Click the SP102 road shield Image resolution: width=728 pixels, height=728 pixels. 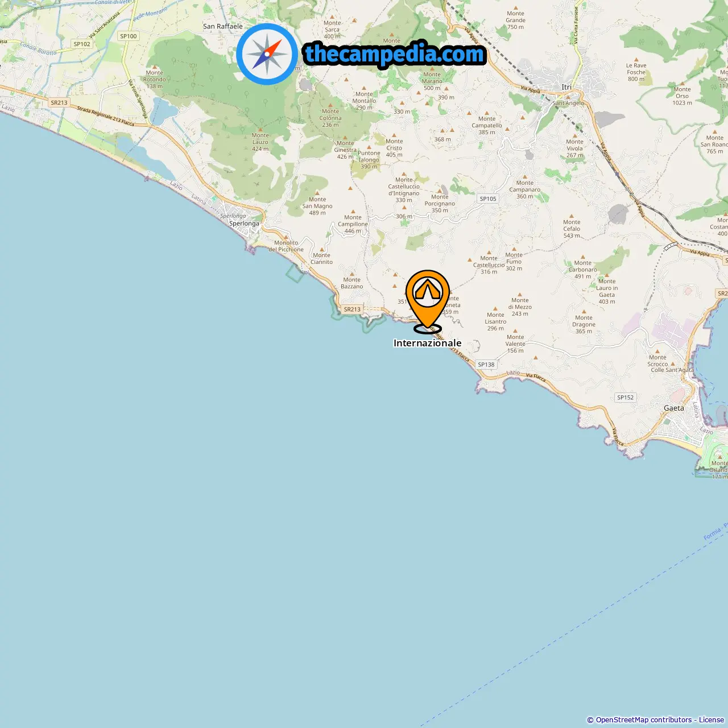point(82,44)
